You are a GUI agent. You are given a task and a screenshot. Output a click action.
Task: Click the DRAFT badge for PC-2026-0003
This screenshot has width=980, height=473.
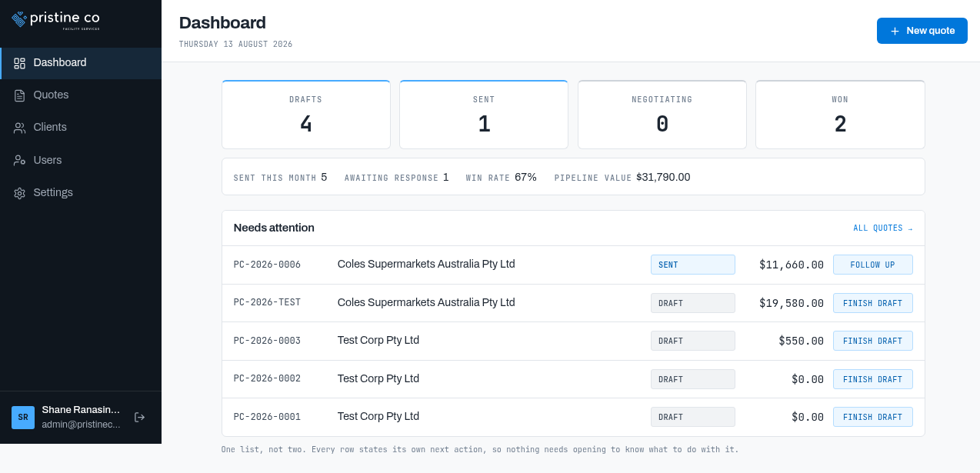[x=693, y=341]
